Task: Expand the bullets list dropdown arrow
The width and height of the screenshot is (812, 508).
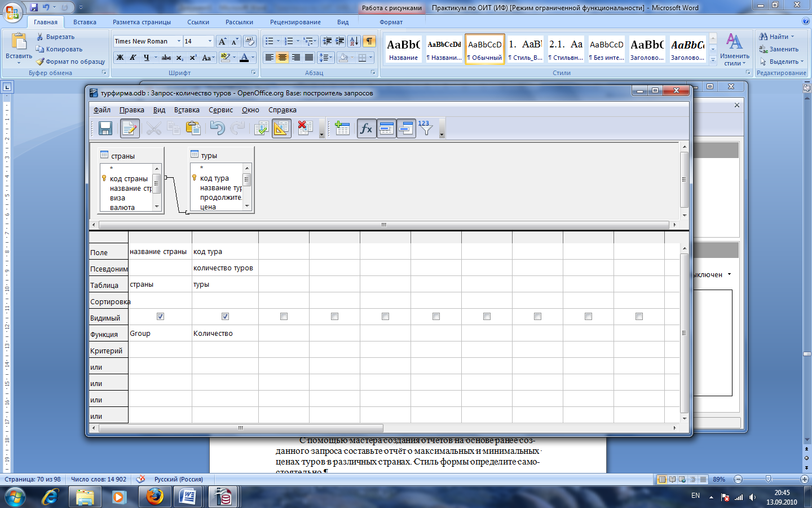Action: point(278,41)
